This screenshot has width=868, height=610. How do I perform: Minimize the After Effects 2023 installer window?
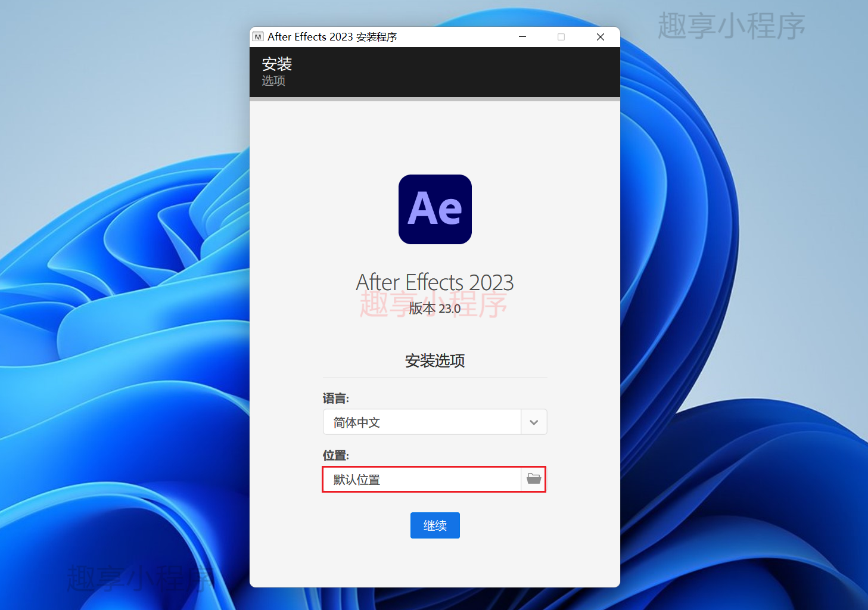click(x=522, y=37)
